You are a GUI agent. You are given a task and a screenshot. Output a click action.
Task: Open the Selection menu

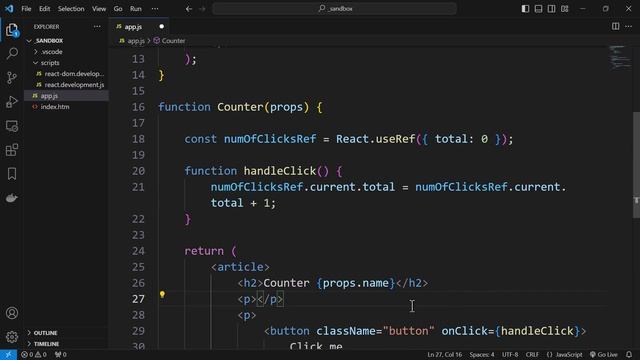(x=71, y=9)
